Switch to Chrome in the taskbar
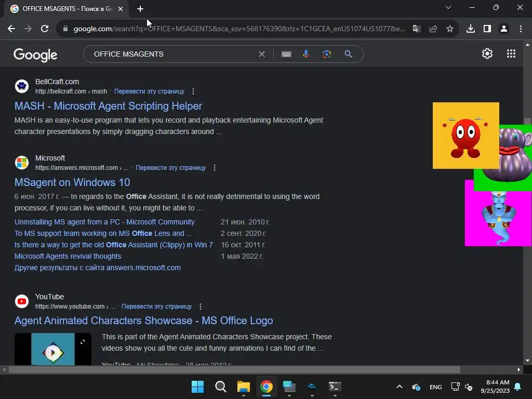 pyautogui.click(x=267, y=387)
